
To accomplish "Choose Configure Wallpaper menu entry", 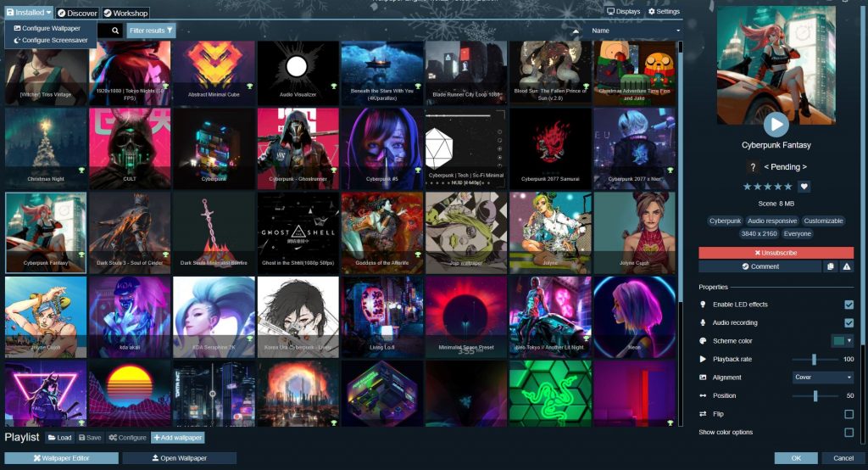I will 47,28.
